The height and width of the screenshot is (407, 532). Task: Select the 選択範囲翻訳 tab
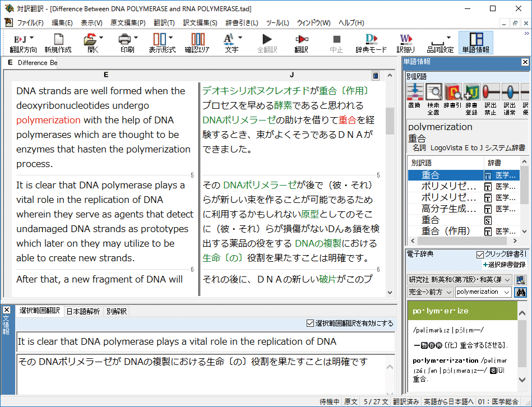pos(39,311)
